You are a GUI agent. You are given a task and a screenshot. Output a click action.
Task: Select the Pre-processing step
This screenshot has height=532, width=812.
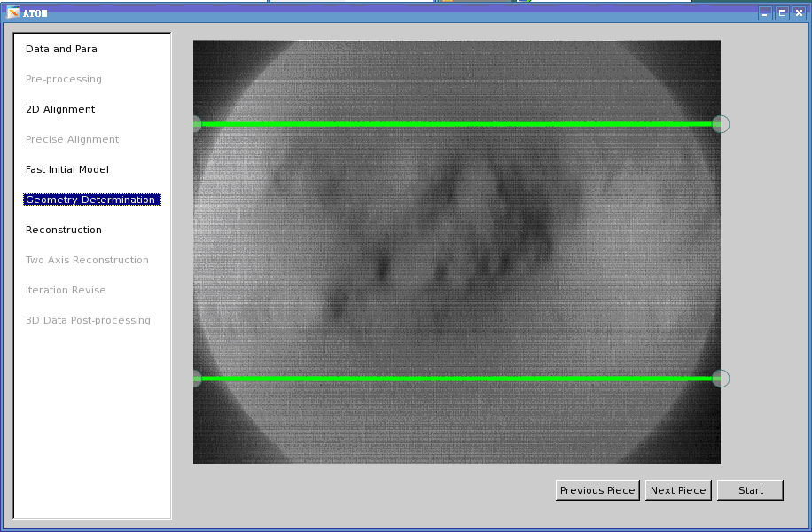[63, 79]
